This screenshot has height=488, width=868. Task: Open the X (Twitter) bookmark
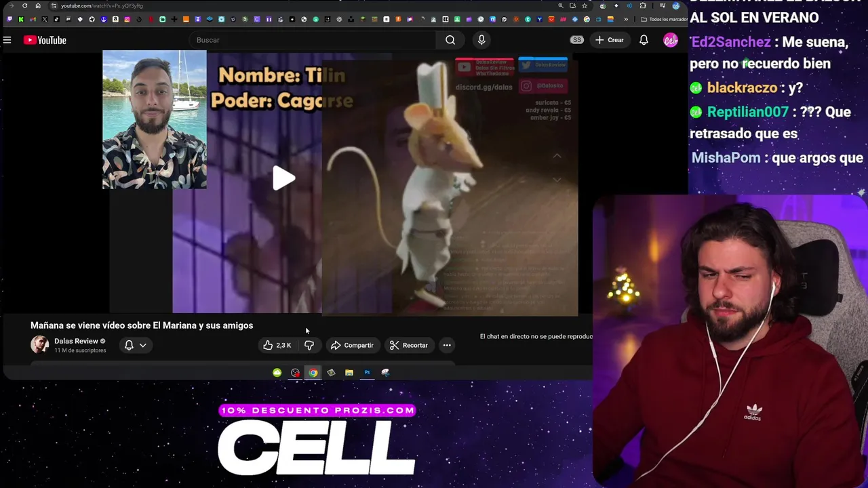pyautogui.click(x=45, y=19)
